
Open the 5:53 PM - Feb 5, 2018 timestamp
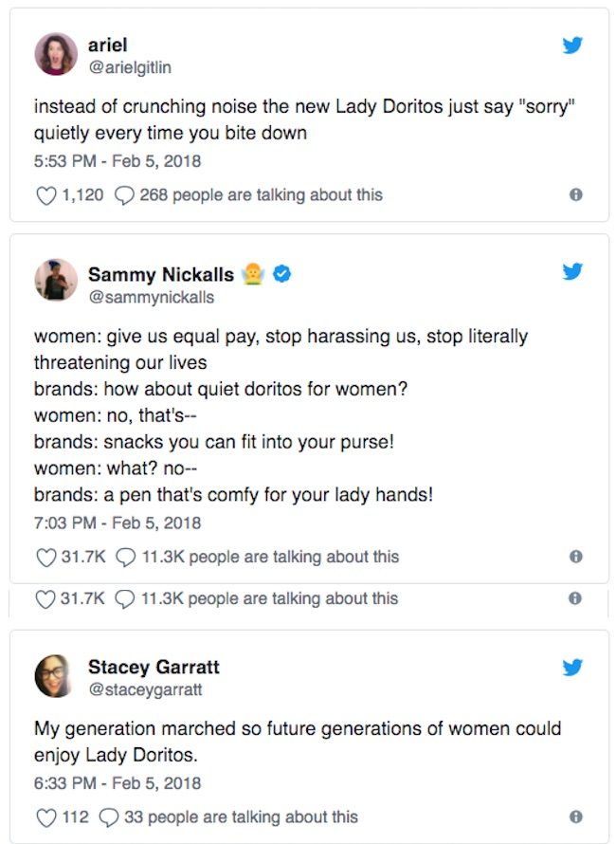(118, 161)
